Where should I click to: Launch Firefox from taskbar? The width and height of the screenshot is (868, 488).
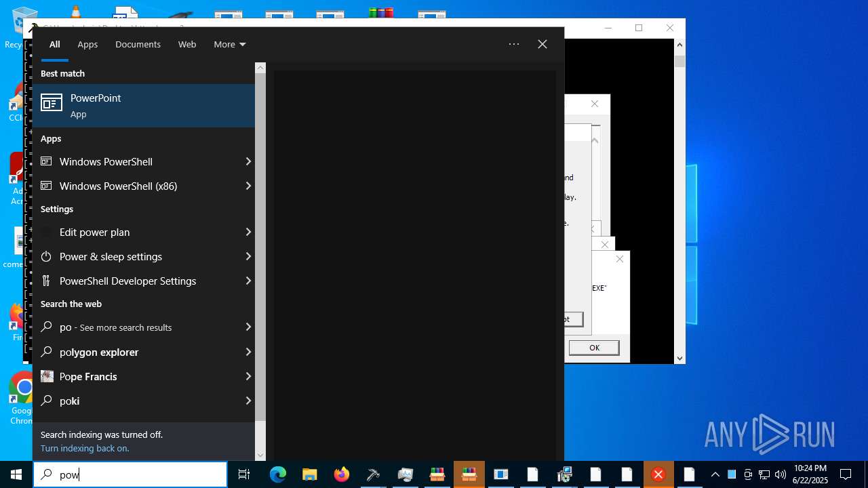click(342, 474)
